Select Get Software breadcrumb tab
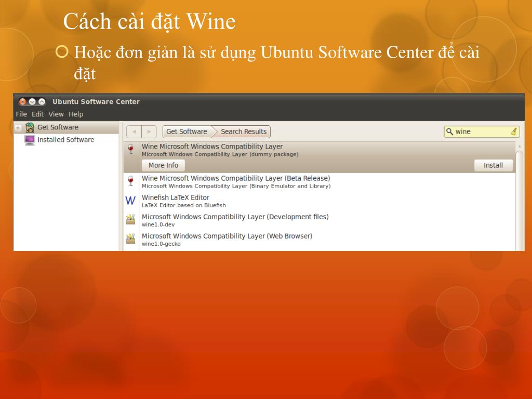The width and height of the screenshot is (532, 399). 187,131
